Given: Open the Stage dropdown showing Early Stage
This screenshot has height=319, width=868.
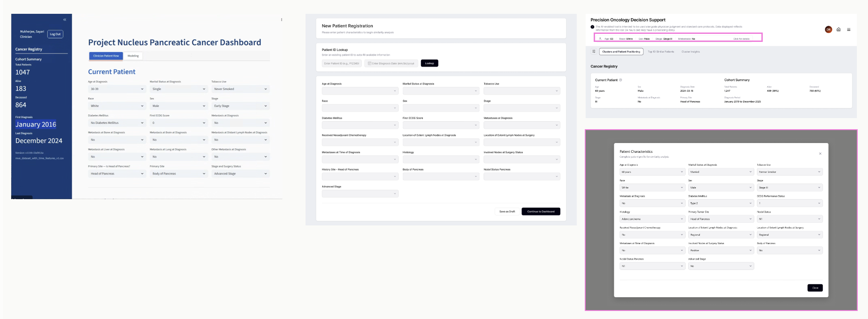Looking at the screenshot, I should click(240, 106).
